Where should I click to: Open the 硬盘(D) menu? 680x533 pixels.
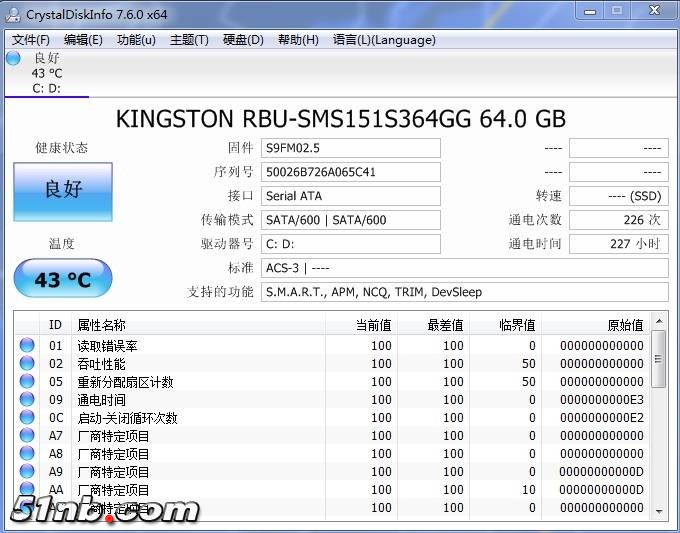pyautogui.click(x=243, y=40)
